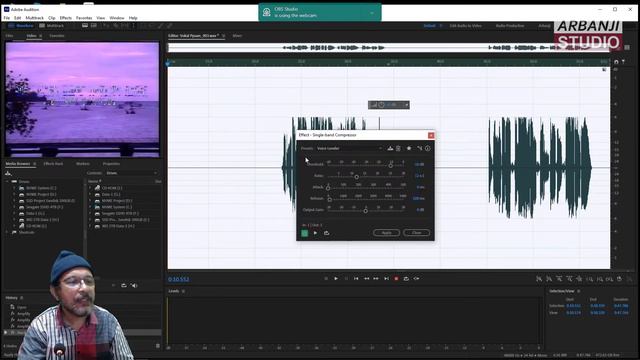640x360 pixels.
Task: Zoom in at the out point
Action: pos(599,279)
